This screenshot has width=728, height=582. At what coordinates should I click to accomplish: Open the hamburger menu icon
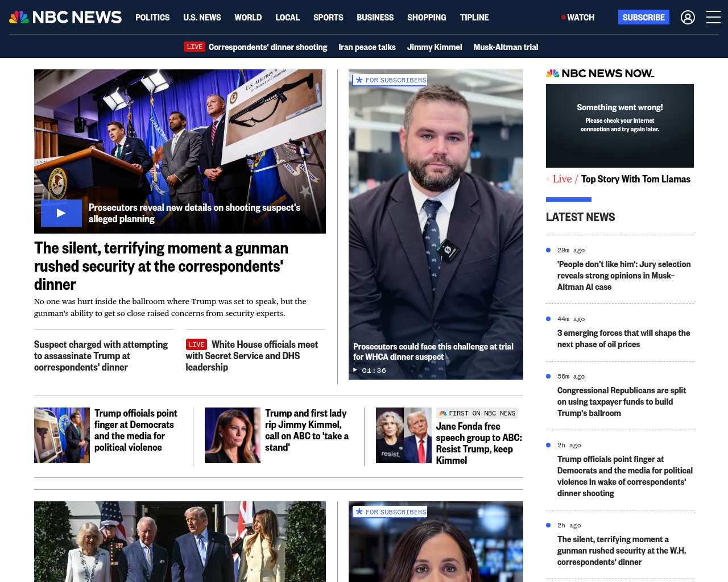pos(713,18)
